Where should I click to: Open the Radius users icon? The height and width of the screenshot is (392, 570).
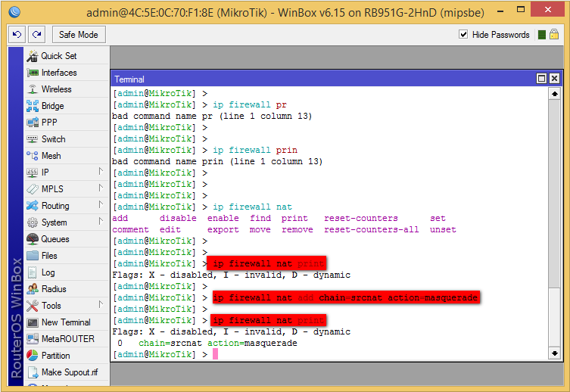[33, 289]
